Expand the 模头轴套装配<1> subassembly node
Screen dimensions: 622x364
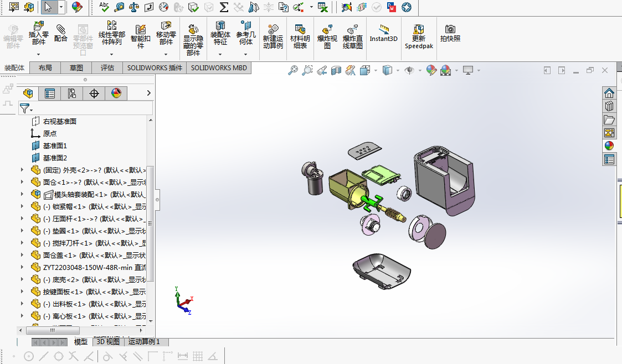tap(22, 194)
